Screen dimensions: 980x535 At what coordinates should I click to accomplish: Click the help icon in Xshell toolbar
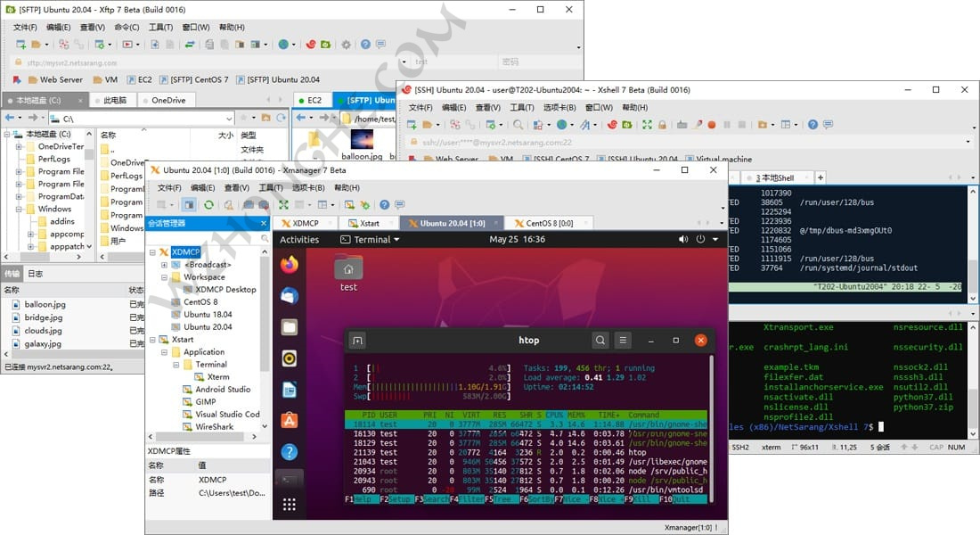click(813, 124)
